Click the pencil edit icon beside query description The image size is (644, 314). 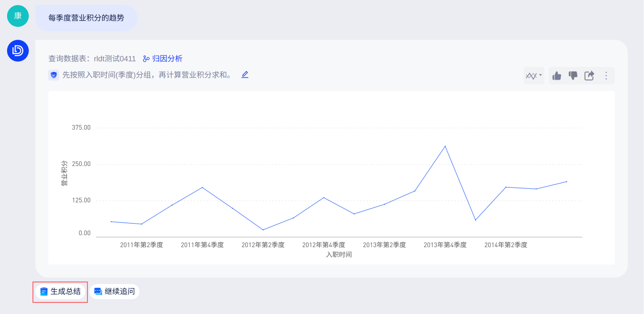click(245, 75)
